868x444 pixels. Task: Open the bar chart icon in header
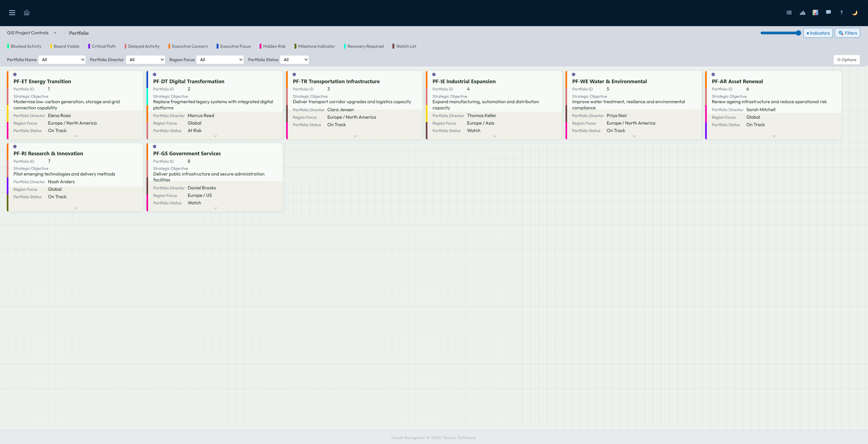pyautogui.click(x=802, y=13)
